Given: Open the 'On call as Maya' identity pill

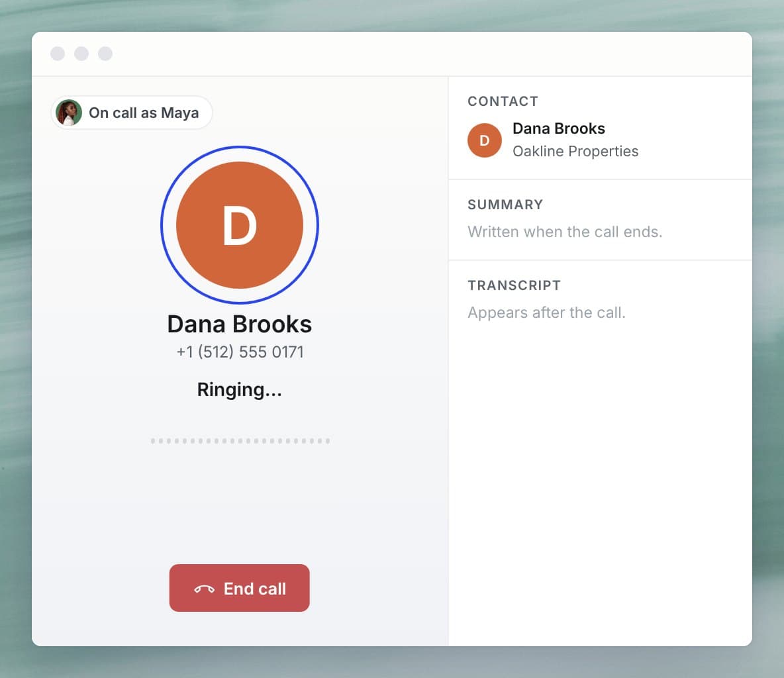Looking at the screenshot, I should [x=132, y=113].
